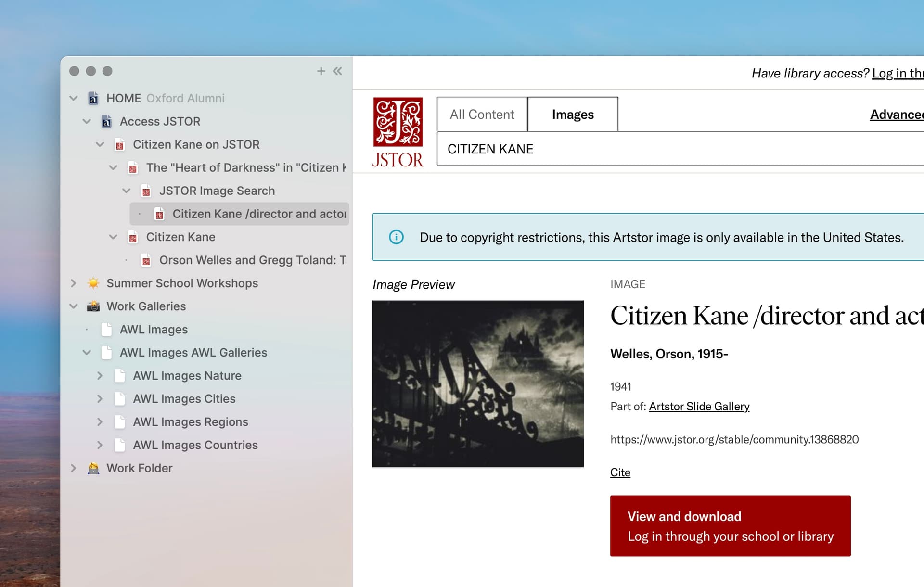Click the View and download button
Viewport: 924px width, 587px height.
tap(730, 525)
